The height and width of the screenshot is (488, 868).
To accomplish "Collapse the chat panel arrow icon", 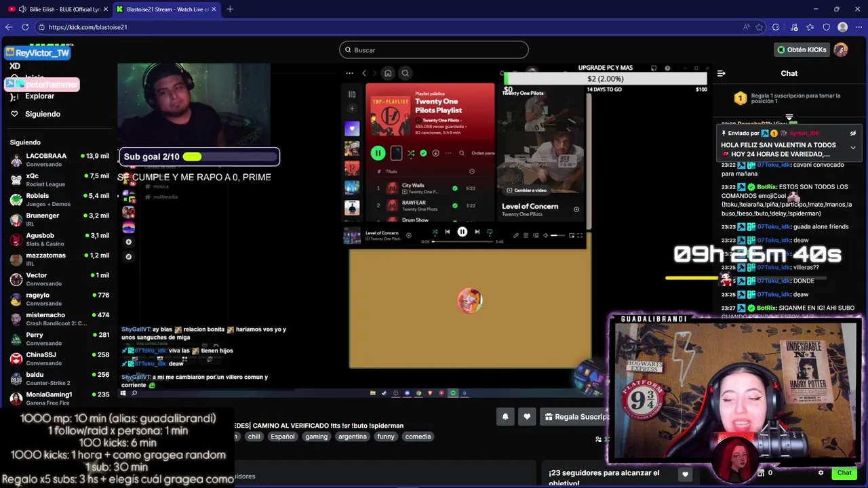I will click(x=722, y=73).
